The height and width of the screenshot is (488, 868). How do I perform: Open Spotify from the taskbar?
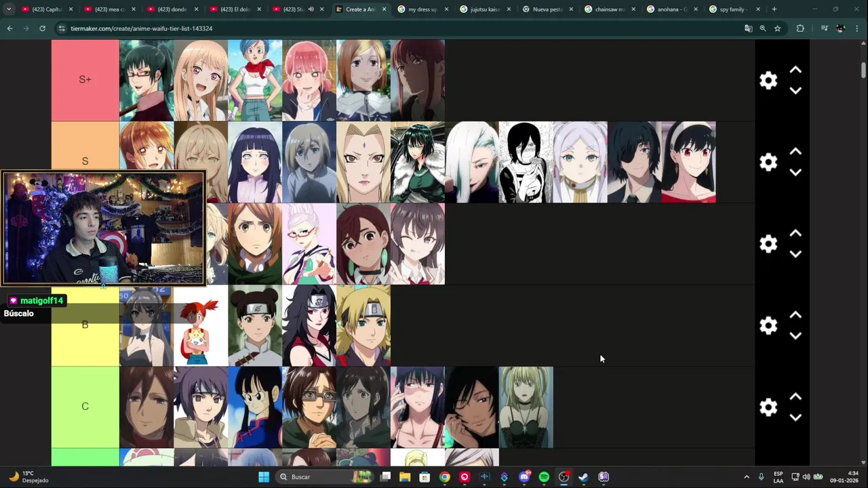(x=544, y=477)
